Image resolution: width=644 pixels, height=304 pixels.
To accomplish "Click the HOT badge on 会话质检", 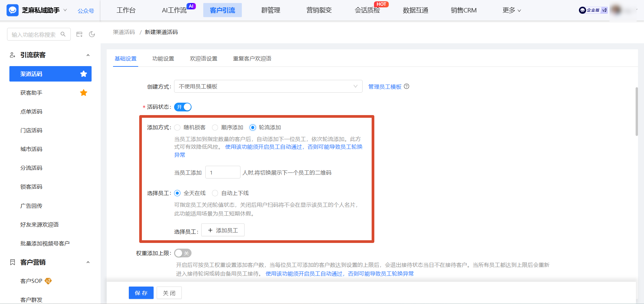I will pos(381,4).
